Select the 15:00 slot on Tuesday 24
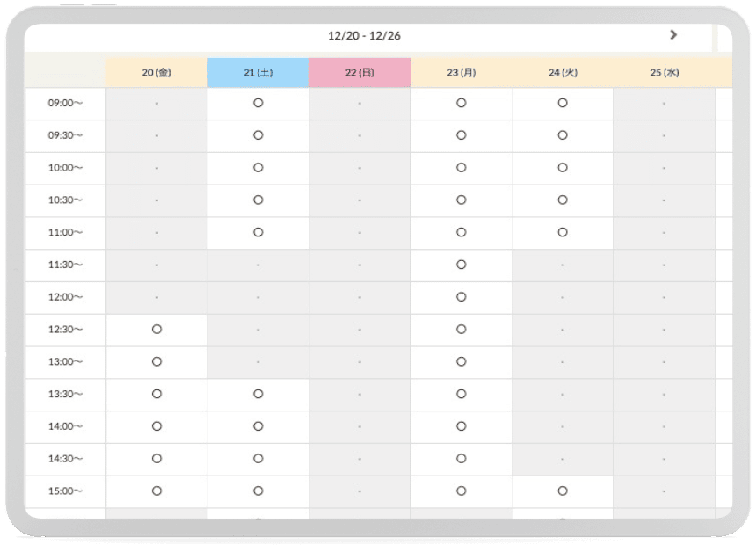Image resolution: width=756 pixels, height=545 pixels. coord(563,490)
